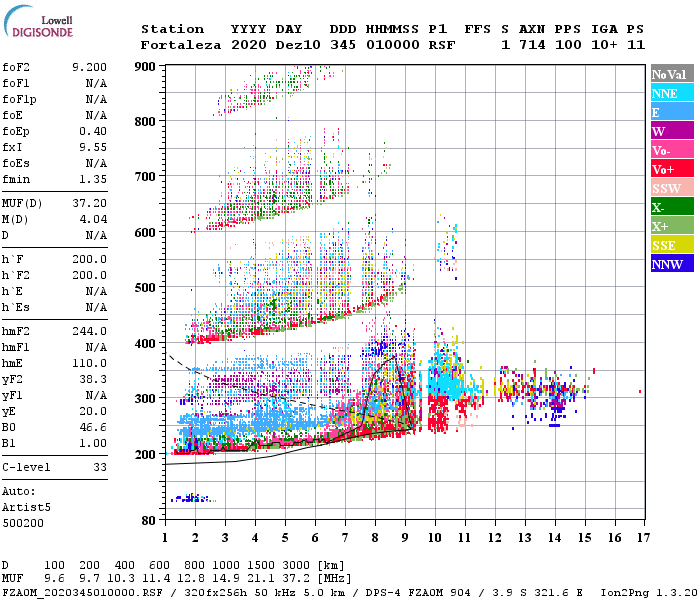Click the foEp value 0.40
This screenshot has width=700, height=600.
pos(93,131)
